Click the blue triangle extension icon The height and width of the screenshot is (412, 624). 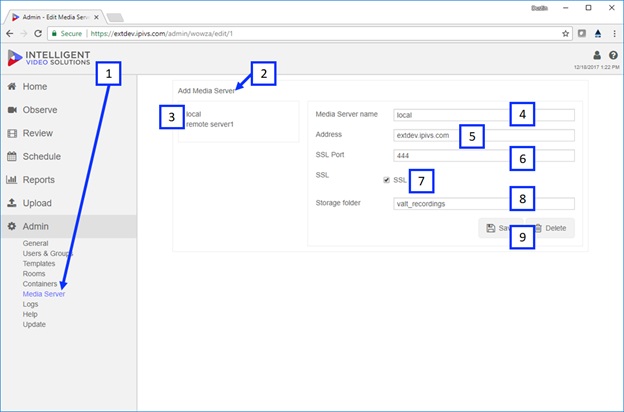click(x=598, y=34)
